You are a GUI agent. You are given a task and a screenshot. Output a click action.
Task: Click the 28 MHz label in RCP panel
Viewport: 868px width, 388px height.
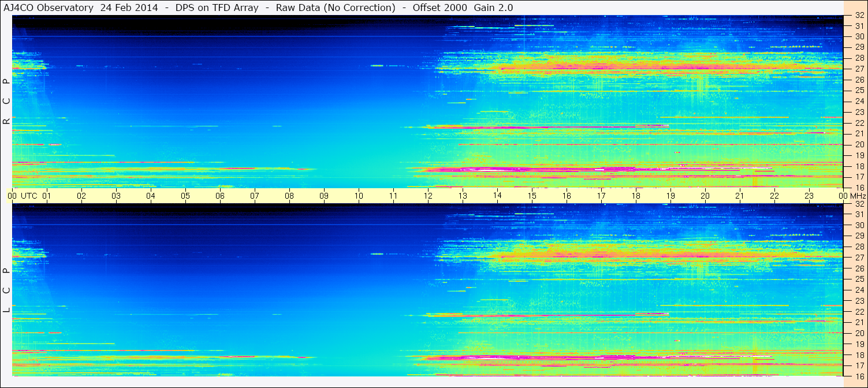859,58
